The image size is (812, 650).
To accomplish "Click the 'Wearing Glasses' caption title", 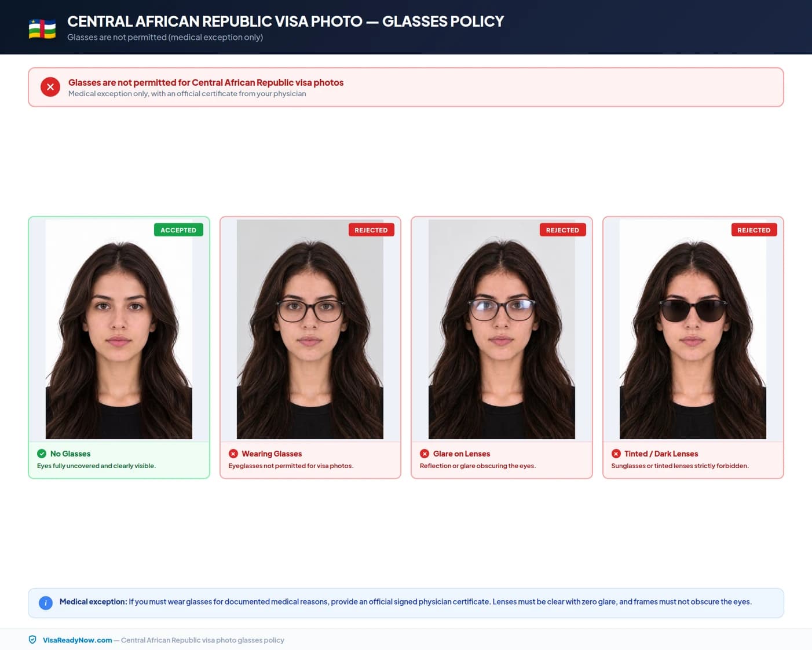I will coord(272,454).
